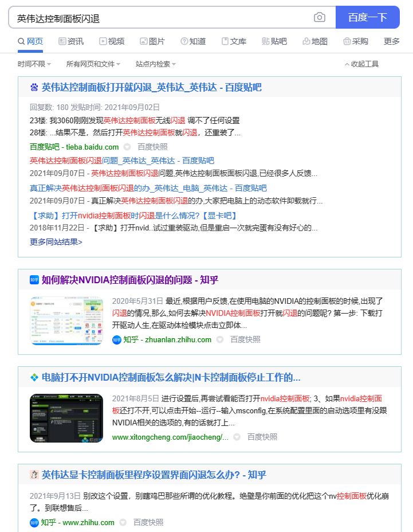Open the 采购 tab
Image resolution: width=413 pixels, height=532 pixels.
(x=356, y=41)
